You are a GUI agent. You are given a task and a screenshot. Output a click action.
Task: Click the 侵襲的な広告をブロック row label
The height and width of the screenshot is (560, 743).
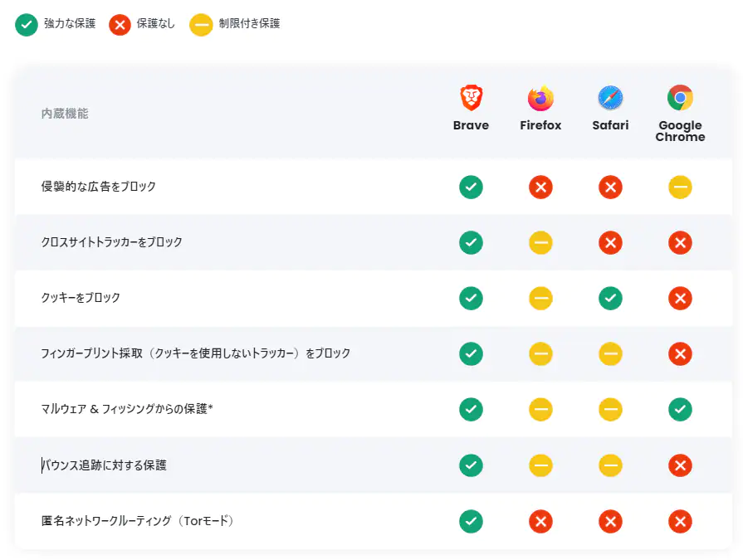tap(99, 187)
